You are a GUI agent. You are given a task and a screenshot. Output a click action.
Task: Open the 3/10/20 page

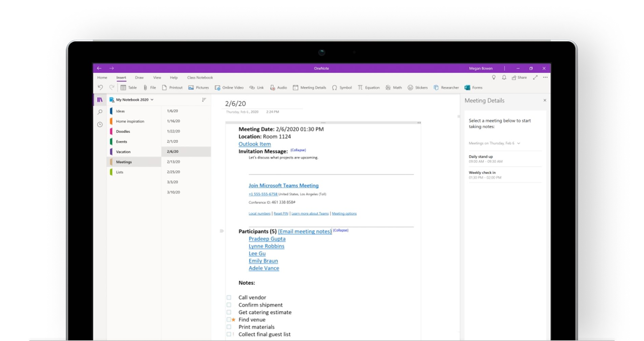pyautogui.click(x=186, y=192)
